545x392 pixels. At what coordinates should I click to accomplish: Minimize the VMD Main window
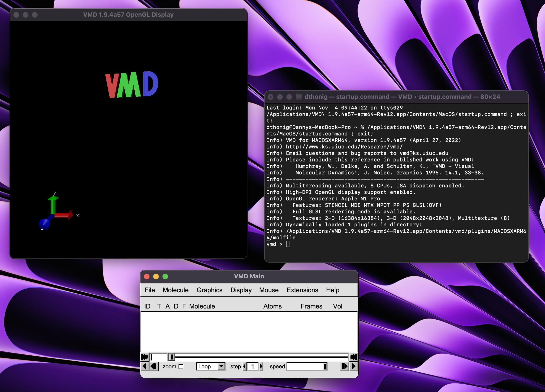tap(156, 276)
